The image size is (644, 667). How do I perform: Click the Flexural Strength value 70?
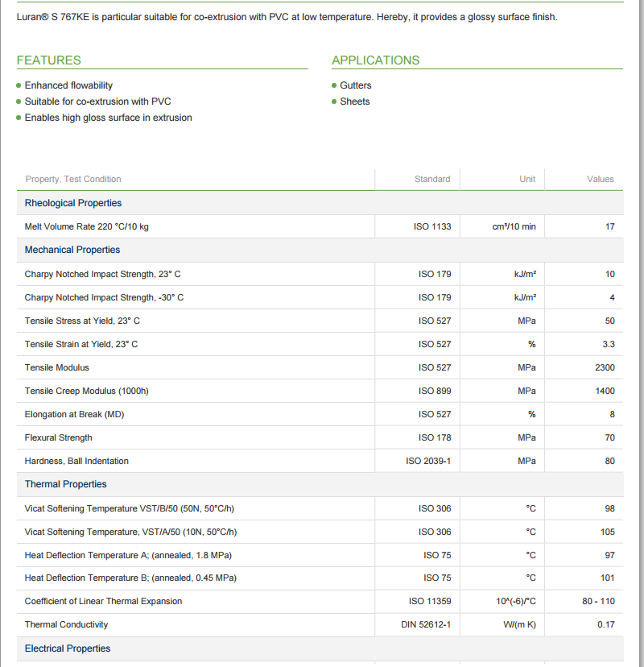click(610, 438)
